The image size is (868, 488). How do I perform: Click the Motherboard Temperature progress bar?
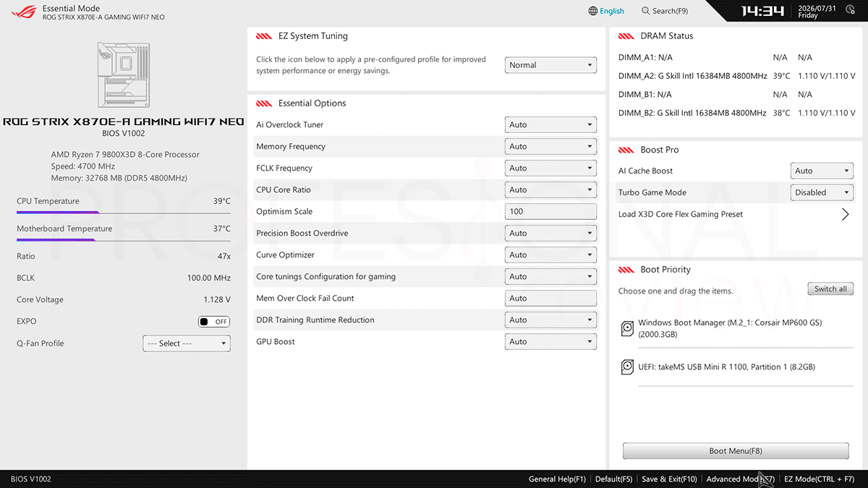pyautogui.click(x=124, y=240)
